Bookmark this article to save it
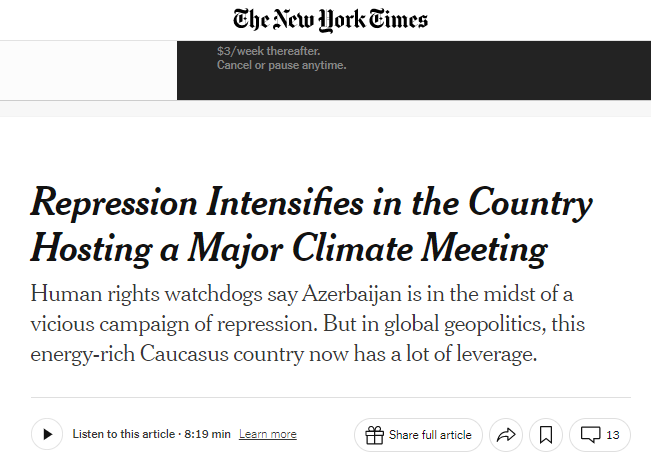The height and width of the screenshot is (465, 651). click(x=546, y=435)
